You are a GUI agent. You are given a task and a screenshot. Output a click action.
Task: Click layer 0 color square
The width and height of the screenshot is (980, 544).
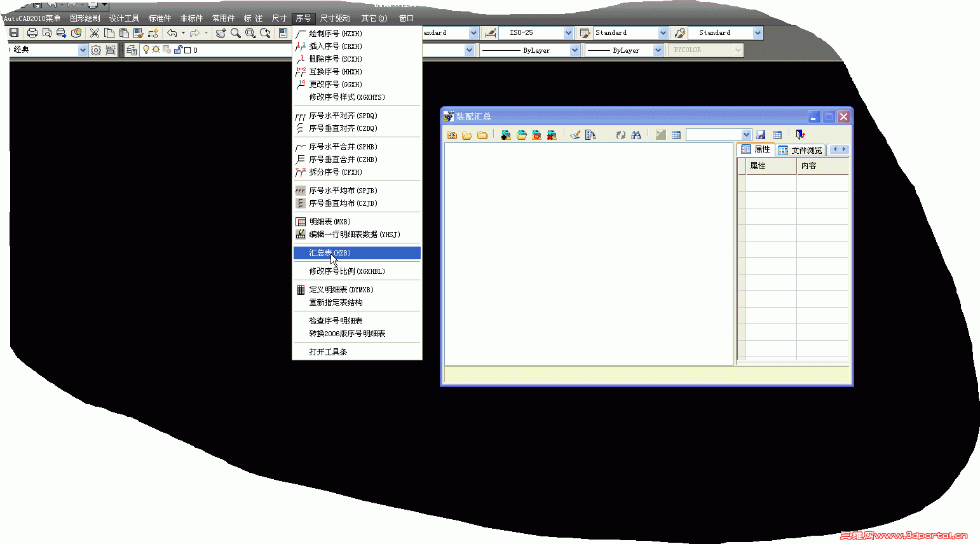(187, 50)
